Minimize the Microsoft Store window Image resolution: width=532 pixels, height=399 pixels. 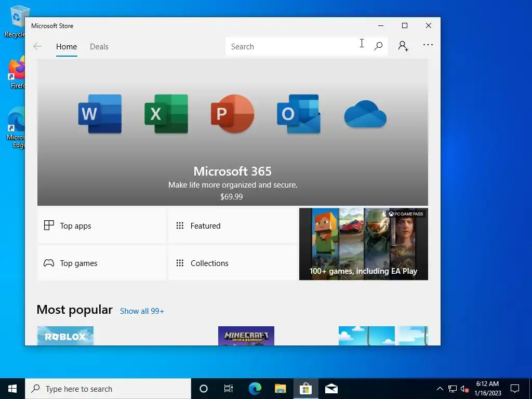381,25
